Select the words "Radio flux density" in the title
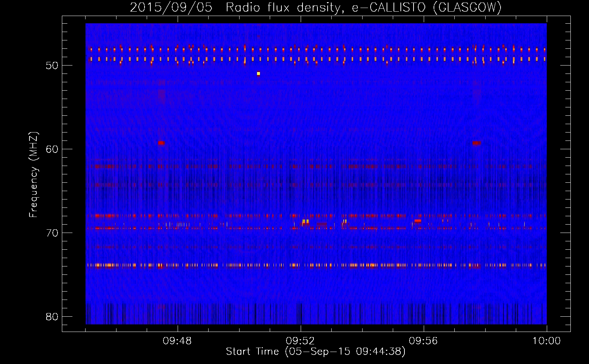The height and width of the screenshot is (364, 589). tap(284, 7)
